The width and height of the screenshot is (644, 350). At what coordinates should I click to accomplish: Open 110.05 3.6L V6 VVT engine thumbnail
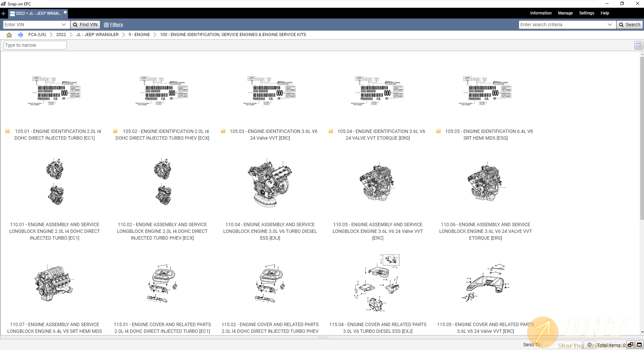(x=377, y=182)
